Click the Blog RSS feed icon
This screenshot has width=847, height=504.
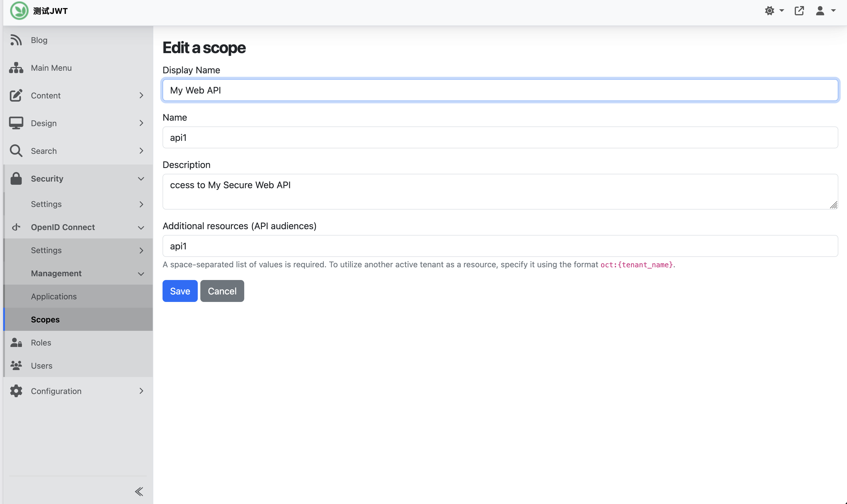16,40
